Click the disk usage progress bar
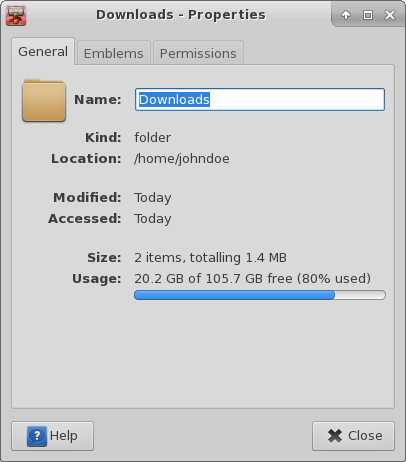Image resolution: width=406 pixels, height=462 pixels. pos(260,295)
